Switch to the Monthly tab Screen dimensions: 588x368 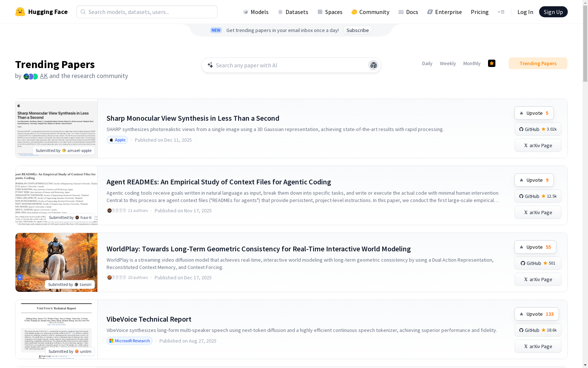point(472,63)
